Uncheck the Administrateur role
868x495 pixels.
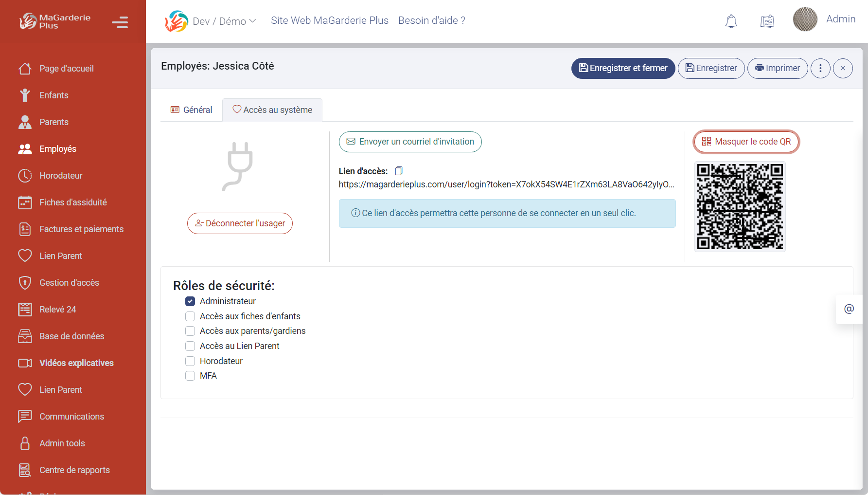(x=190, y=301)
